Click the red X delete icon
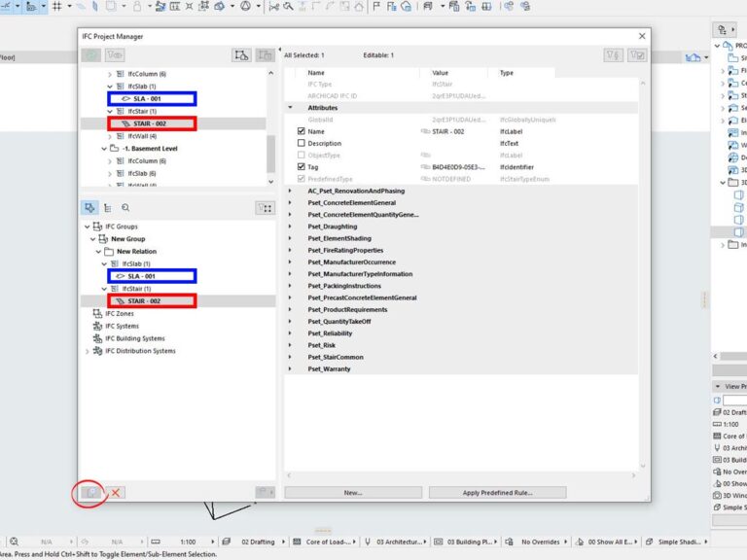Screen dimensions: 747x560 pyautogui.click(x=116, y=492)
